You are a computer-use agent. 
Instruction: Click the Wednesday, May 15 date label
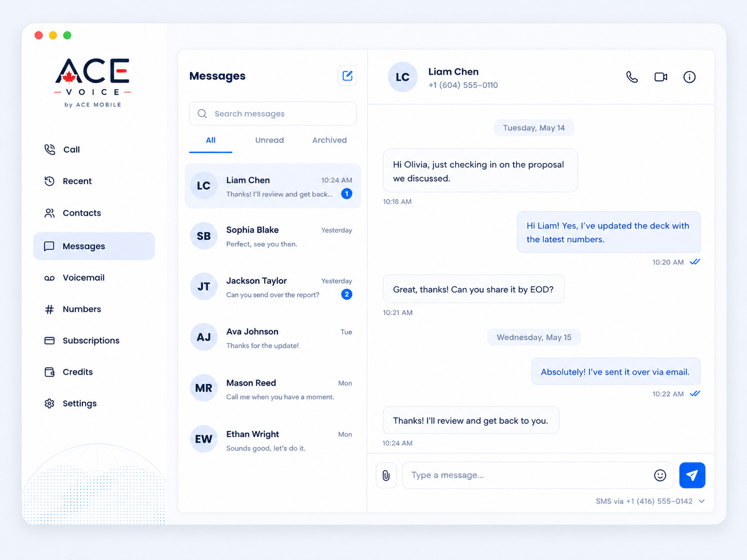[x=534, y=337]
